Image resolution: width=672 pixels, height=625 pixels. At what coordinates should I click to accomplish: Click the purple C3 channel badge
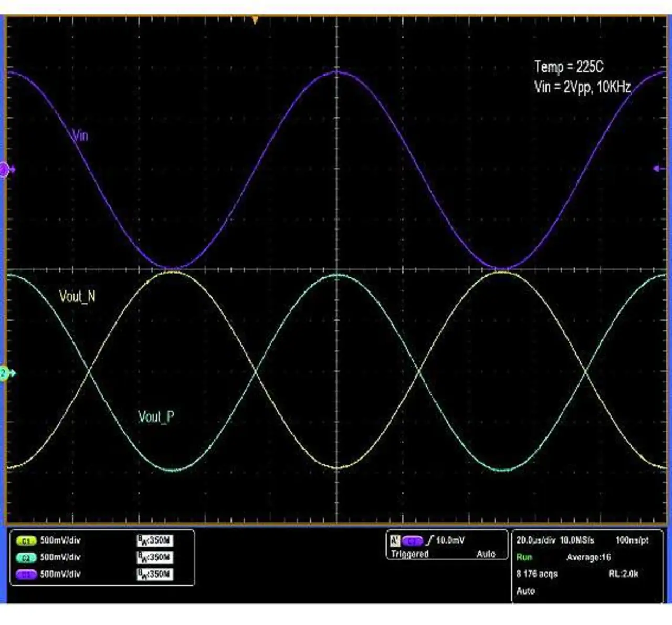pyautogui.click(x=26, y=575)
